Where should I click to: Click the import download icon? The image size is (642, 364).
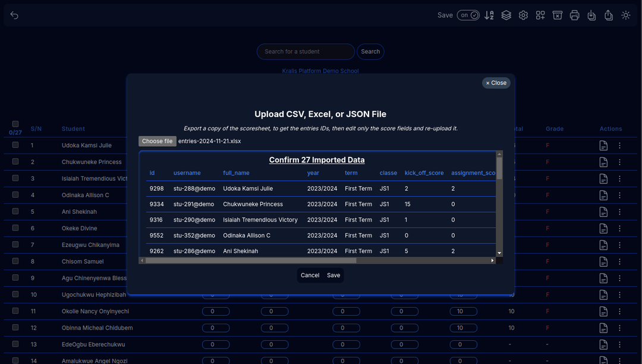pyautogui.click(x=591, y=15)
